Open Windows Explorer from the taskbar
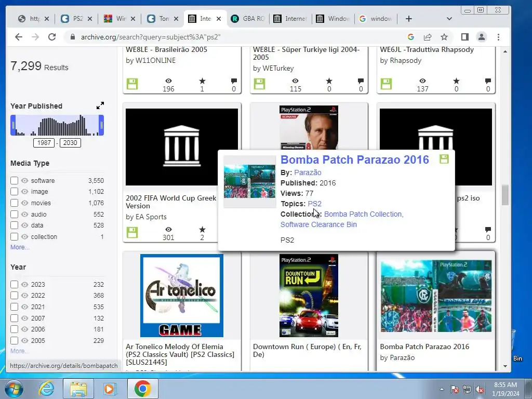Image resolution: width=532 pixels, height=399 pixels. click(x=78, y=389)
